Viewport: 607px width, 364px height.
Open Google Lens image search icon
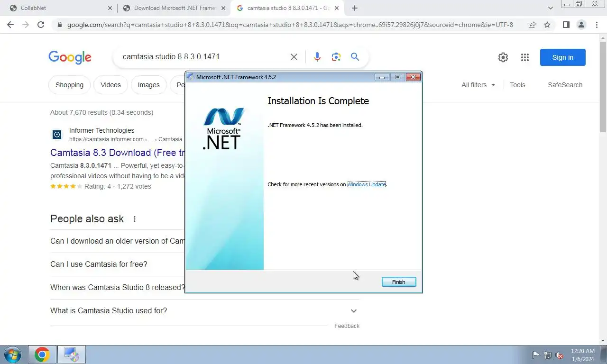(336, 57)
